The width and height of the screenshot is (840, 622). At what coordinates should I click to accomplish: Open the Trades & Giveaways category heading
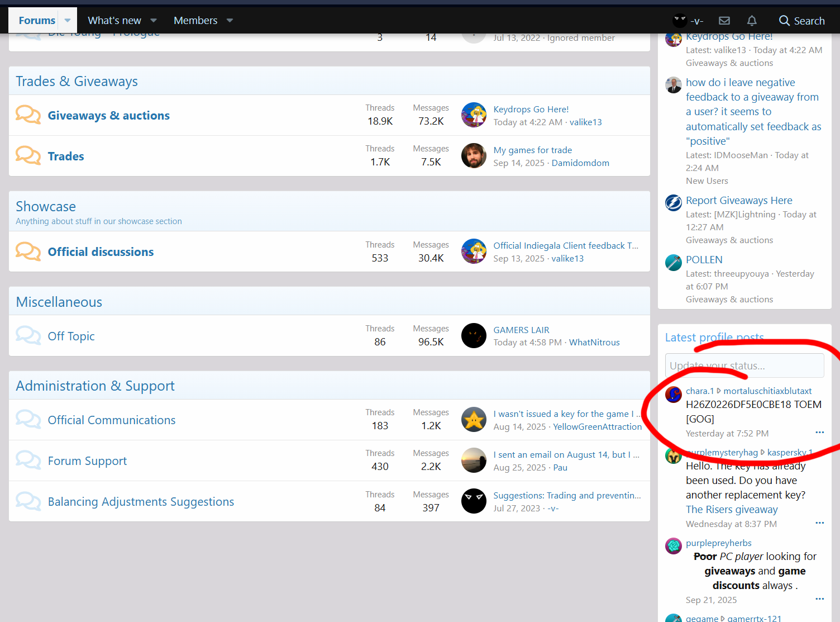(x=77, y=82)
